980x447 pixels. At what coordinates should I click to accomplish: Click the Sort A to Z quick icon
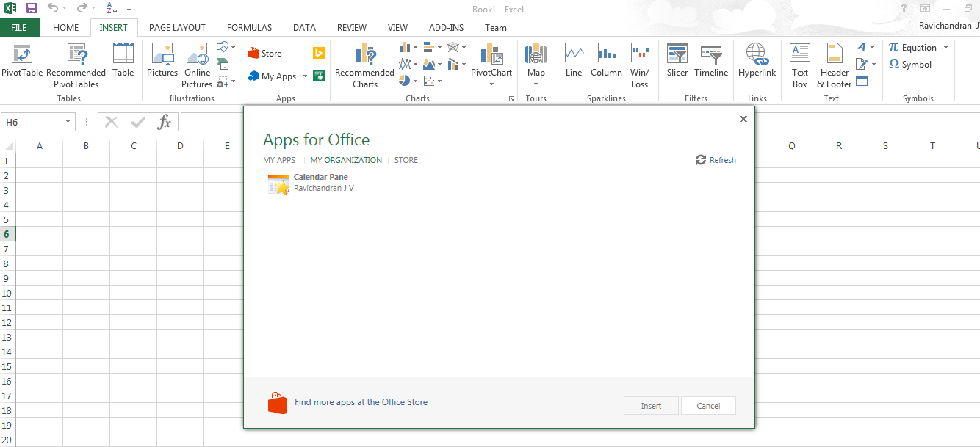click(x=112, y=8)
